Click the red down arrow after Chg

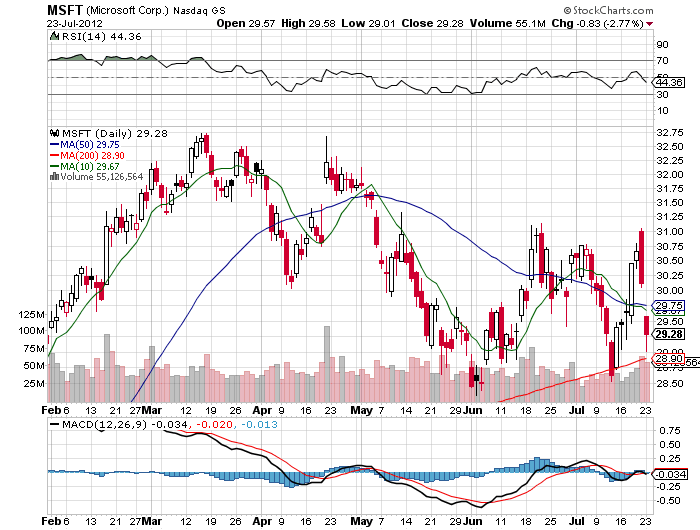click(x=649, y=24)
